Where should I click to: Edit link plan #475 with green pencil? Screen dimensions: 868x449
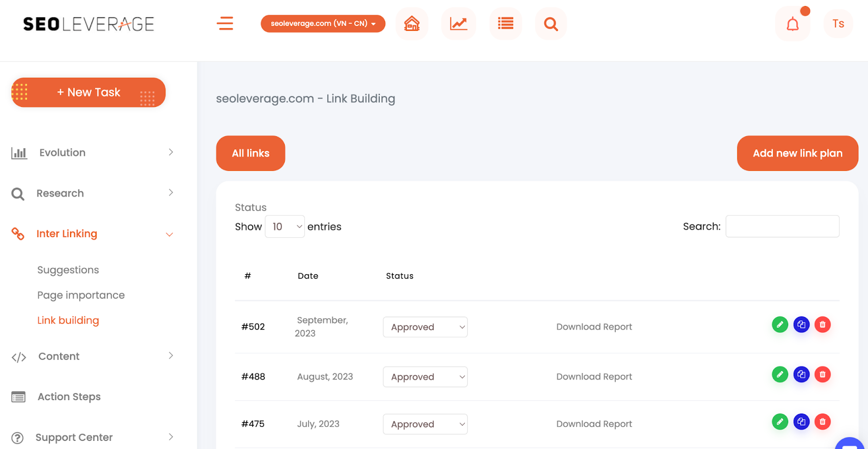(780, 421)
